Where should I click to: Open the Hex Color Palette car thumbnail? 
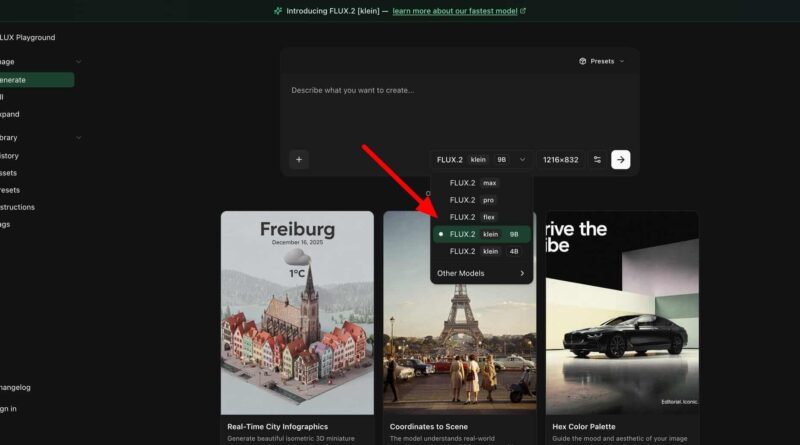tap(622, 312)
